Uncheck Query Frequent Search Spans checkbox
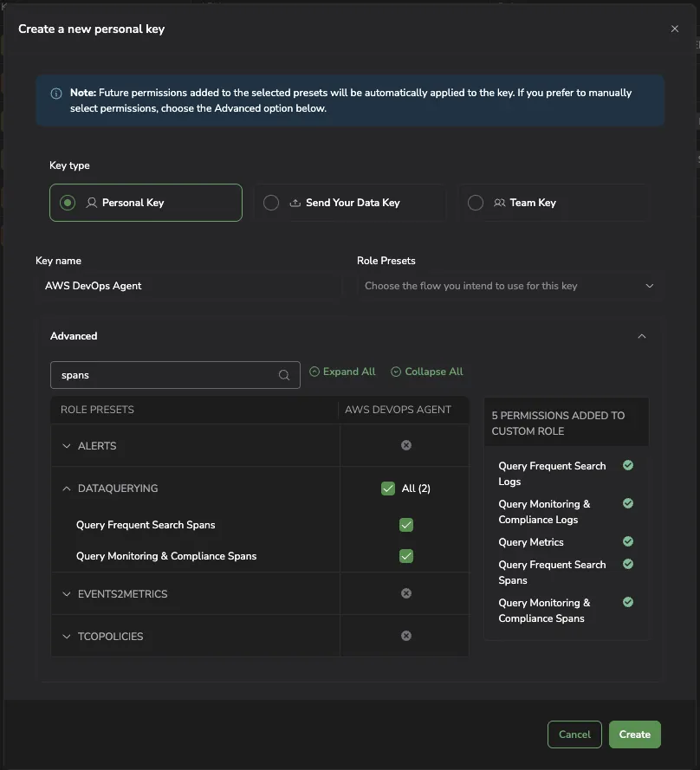The width and height of the screenshot is (700, 770). [406, 525]
